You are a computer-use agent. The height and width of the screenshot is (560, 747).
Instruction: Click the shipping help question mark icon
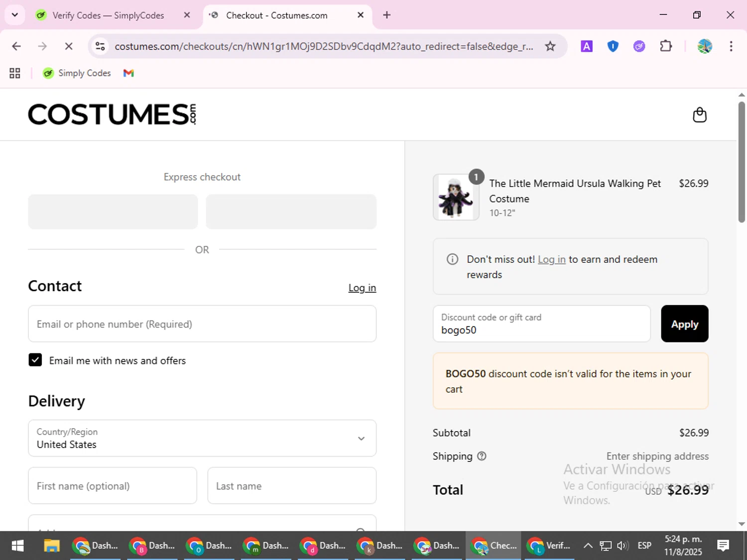[482, 456]
